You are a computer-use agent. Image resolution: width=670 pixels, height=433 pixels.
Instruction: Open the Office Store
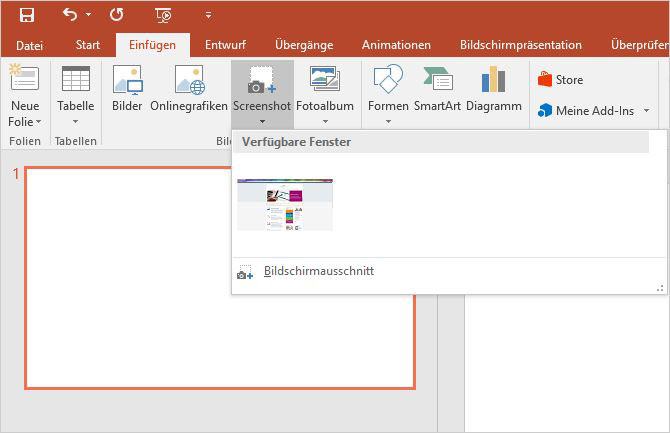560,80
